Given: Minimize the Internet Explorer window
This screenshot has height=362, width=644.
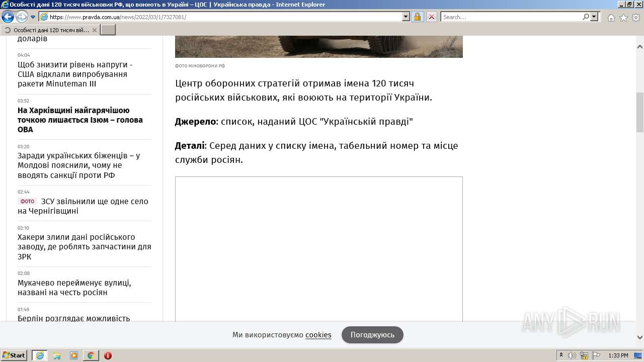Looking at the screenshot, I should [621, 5].
